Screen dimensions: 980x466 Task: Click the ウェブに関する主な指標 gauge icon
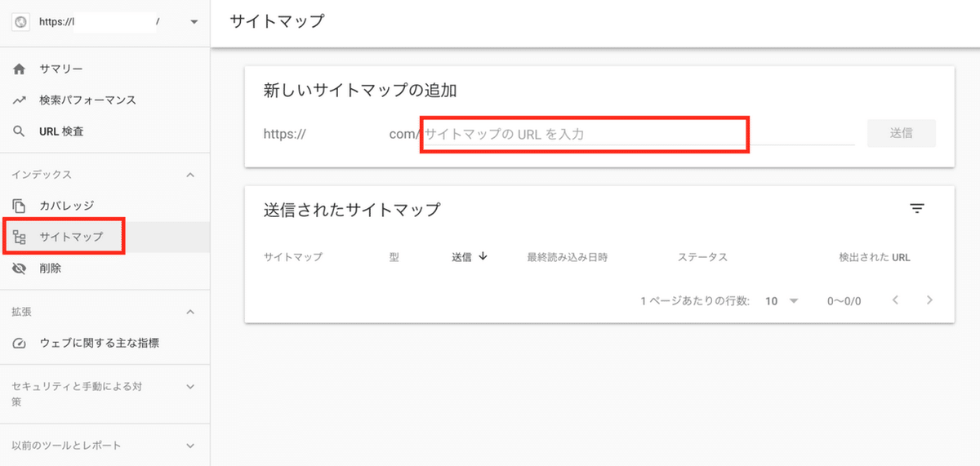click(x=20, y=344)
